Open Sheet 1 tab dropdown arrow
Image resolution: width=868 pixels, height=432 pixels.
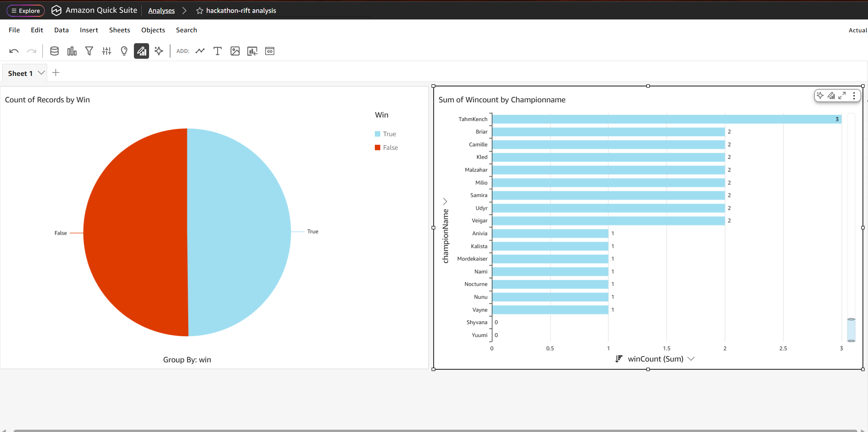(x=41, y=73)
